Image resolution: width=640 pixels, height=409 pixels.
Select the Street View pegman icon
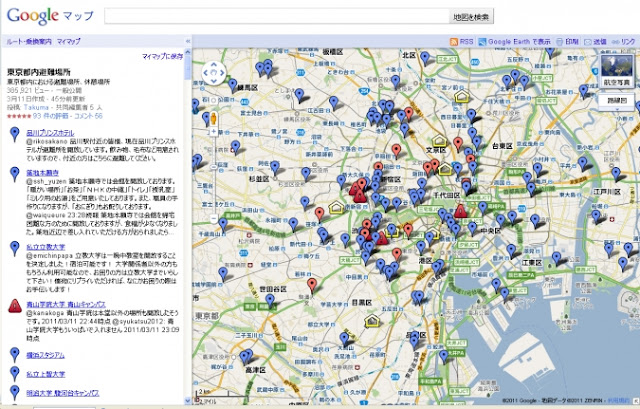pos(213,119)
